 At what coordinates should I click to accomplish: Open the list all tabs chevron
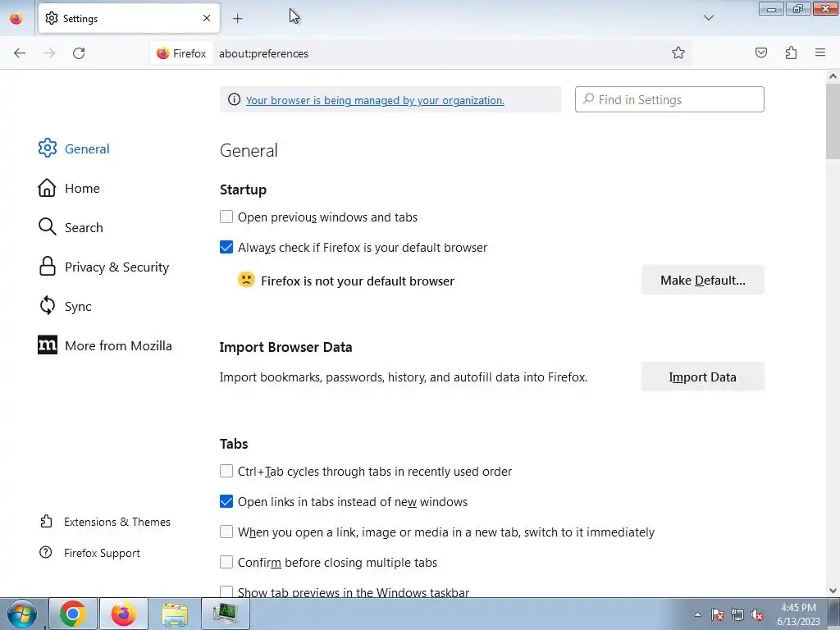708,18
